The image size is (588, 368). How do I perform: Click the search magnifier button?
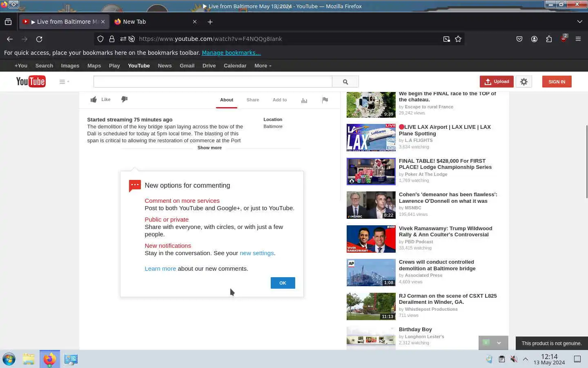(x=345, y=82)
